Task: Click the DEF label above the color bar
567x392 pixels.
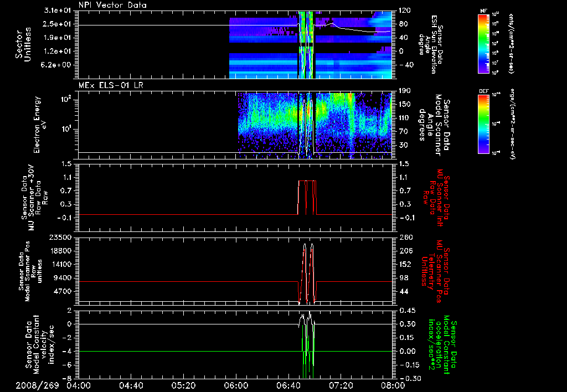Action: pos(483,91)
